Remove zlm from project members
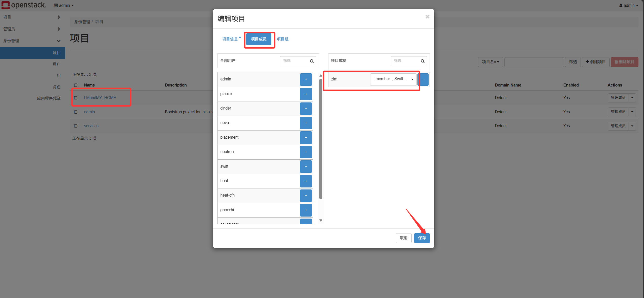Screen dimensions: 644x298 (423, 79)
